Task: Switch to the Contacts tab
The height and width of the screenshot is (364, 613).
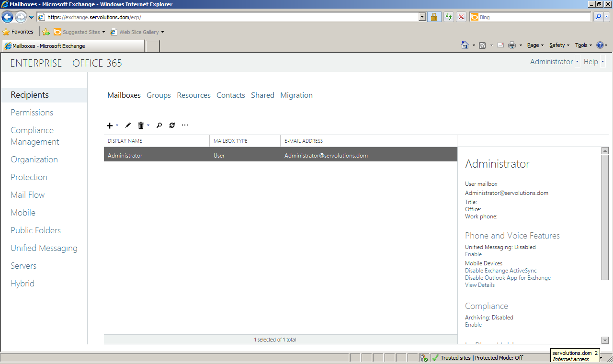Action: (231, 95)
